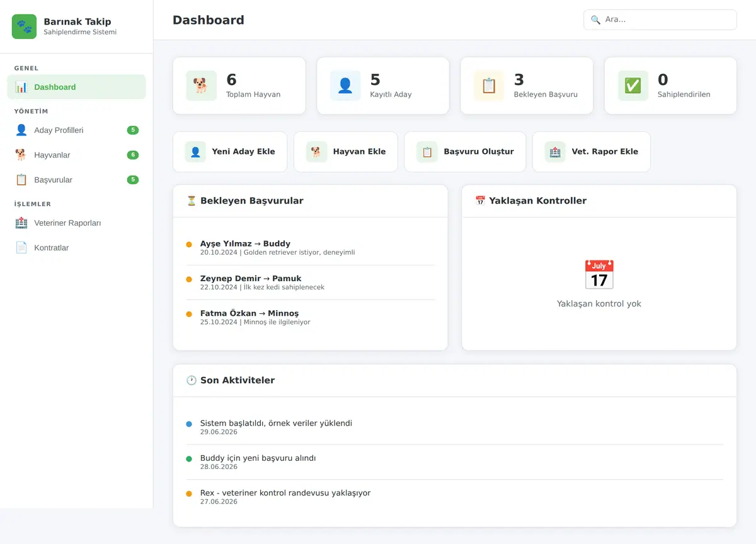Open the Hayvanlar section
The image size is (756, 544).
click(76, 155)
